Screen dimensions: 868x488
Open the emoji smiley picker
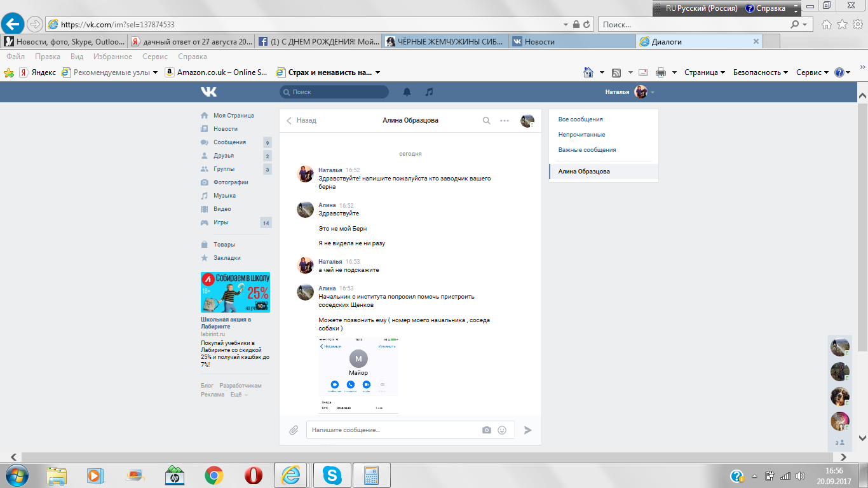pos(502,430)
